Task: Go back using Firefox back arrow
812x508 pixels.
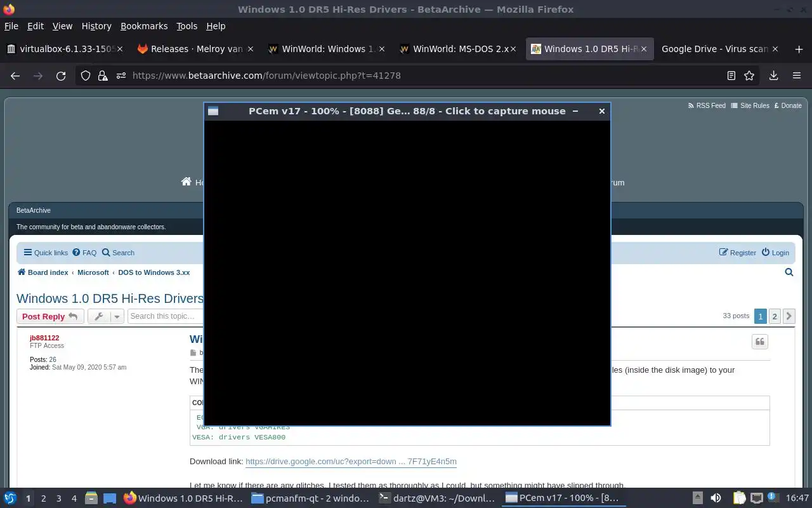Action: tap(15, 76)
